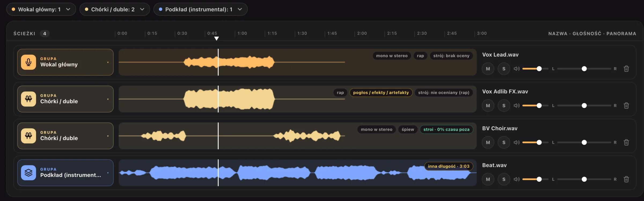This screenshot has height=201, width=644.
Task: Click the layers icon on Beat.wav track
Action: (x=28, y=173)
